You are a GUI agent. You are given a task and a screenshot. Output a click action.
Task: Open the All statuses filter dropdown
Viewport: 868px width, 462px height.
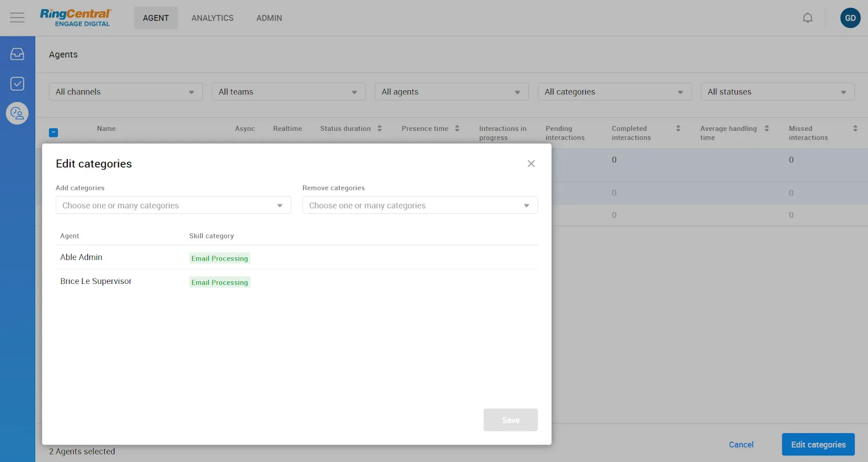pos(777,92)
